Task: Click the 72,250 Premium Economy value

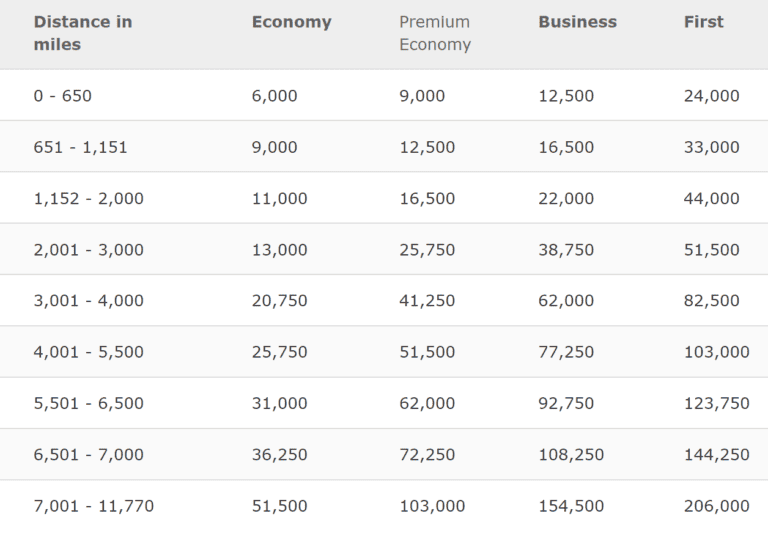Action: 427,455
